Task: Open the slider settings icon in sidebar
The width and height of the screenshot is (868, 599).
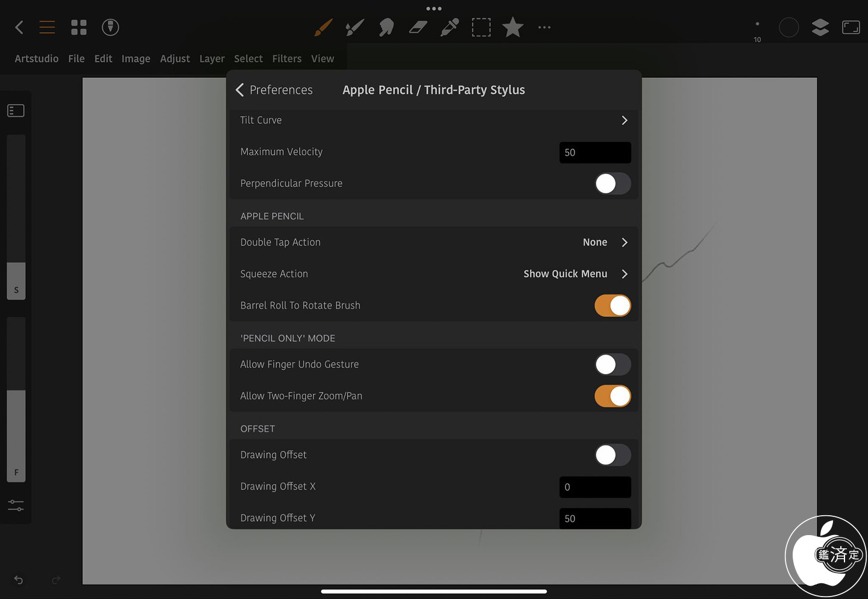Action: 16,506
